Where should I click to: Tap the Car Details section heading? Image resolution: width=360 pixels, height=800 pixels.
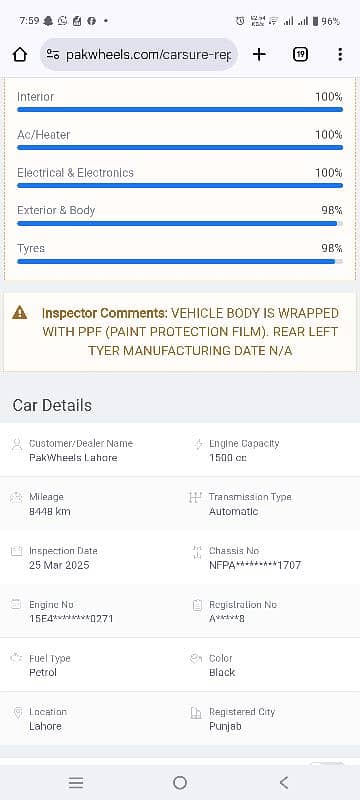tap(52, 406)
